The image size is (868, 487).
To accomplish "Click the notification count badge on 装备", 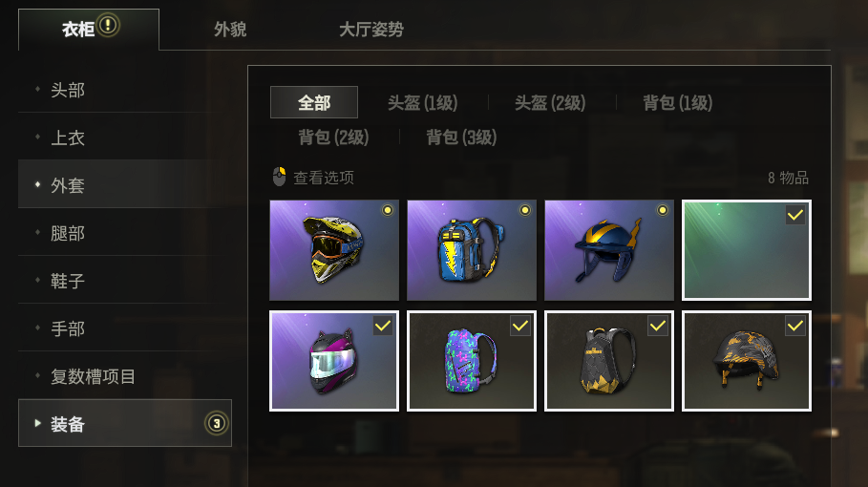I will click(217, 423).
